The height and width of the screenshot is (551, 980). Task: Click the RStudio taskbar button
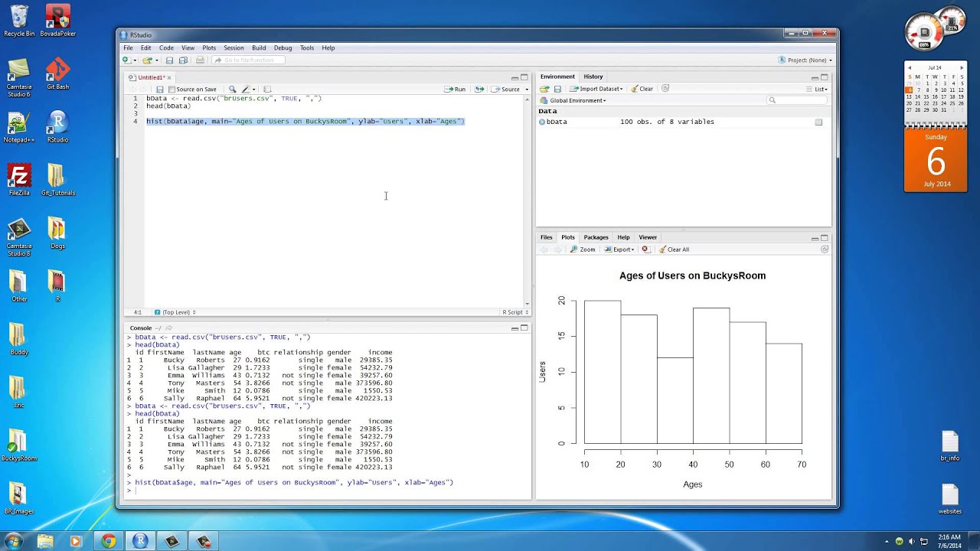tap(139, 541)
